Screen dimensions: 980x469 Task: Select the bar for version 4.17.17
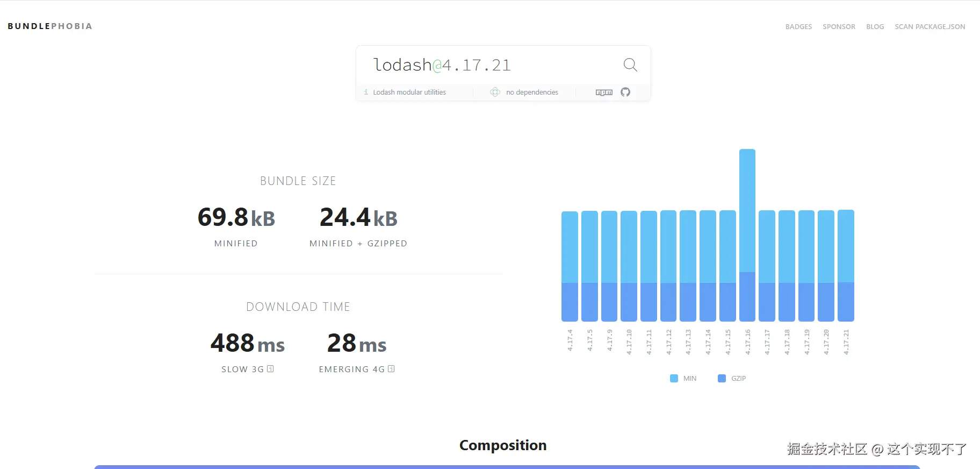pyautogui.click(x=767, y=266)
